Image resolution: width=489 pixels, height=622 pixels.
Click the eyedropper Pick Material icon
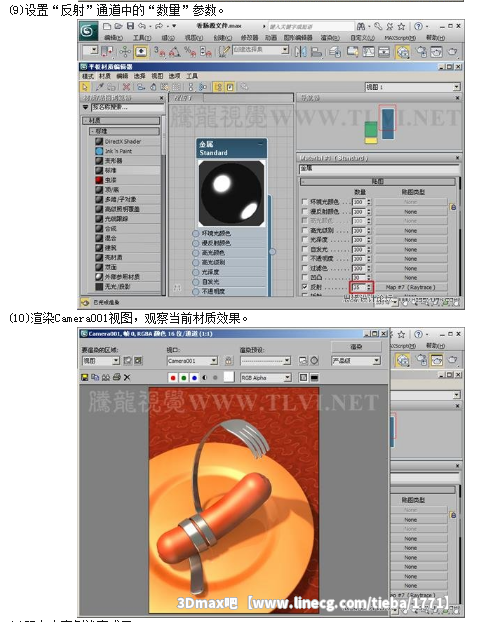tap(100, 87)
